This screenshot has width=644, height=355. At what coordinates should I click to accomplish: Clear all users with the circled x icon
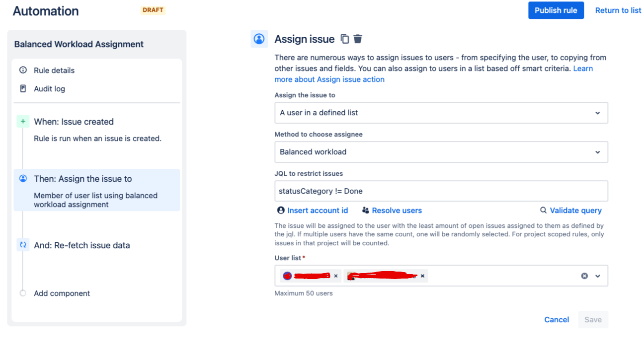click(584, 276)
